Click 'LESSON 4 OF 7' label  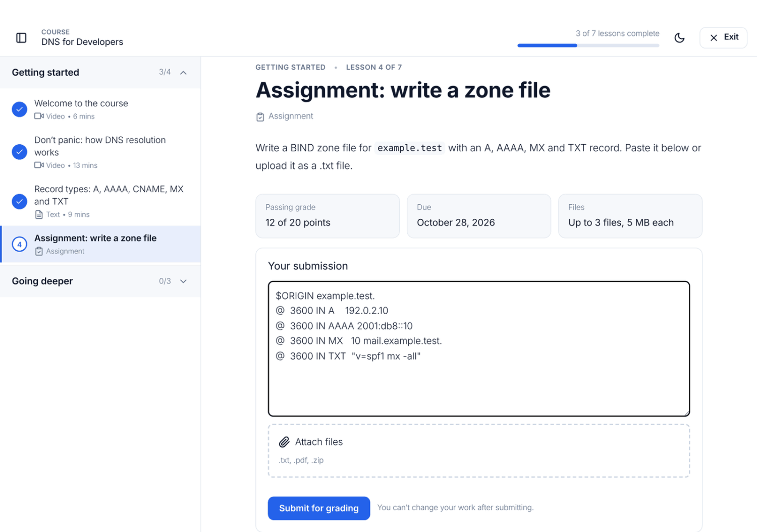pyautogui.click(x=374, y=67)
